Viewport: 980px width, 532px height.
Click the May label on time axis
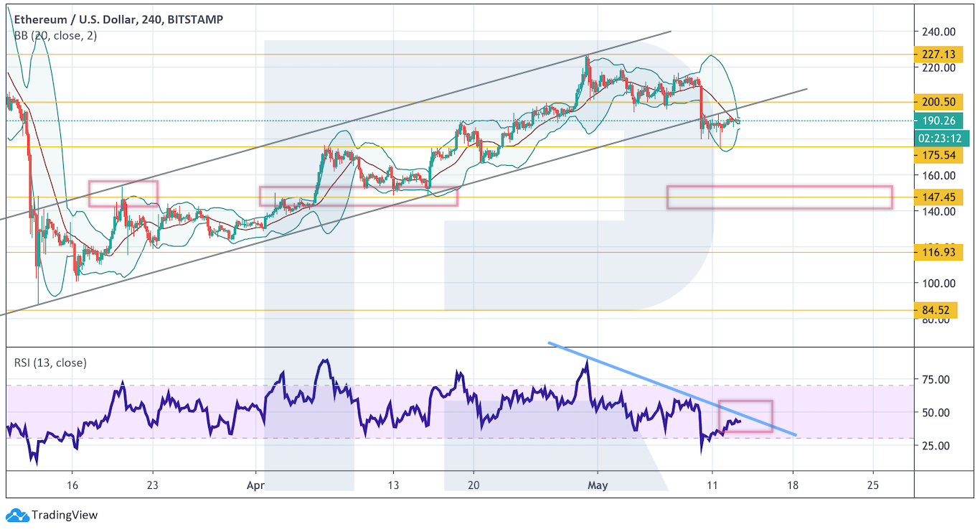point(598,485)
